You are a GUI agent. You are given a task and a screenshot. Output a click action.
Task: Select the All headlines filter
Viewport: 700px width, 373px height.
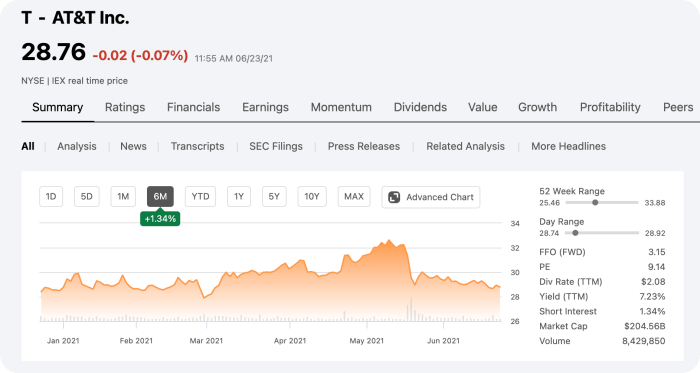[x=28, y=146]
